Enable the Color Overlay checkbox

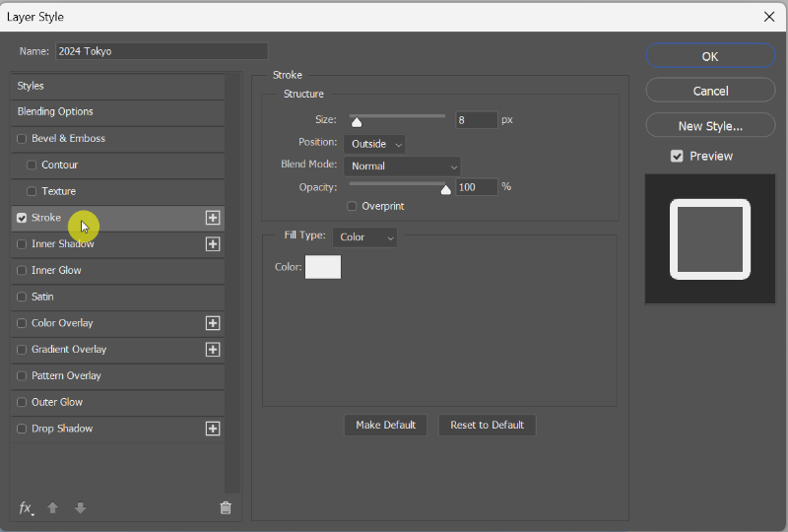tap(22, 323)
